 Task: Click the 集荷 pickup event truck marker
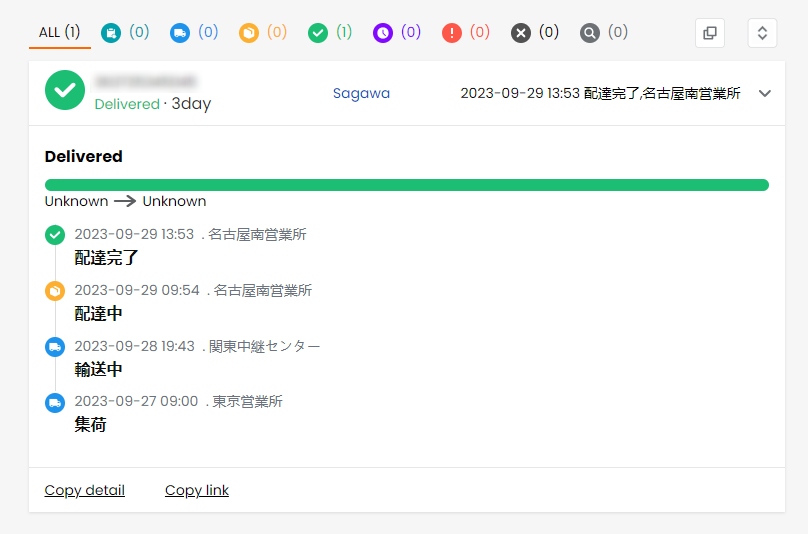(54, 403)
